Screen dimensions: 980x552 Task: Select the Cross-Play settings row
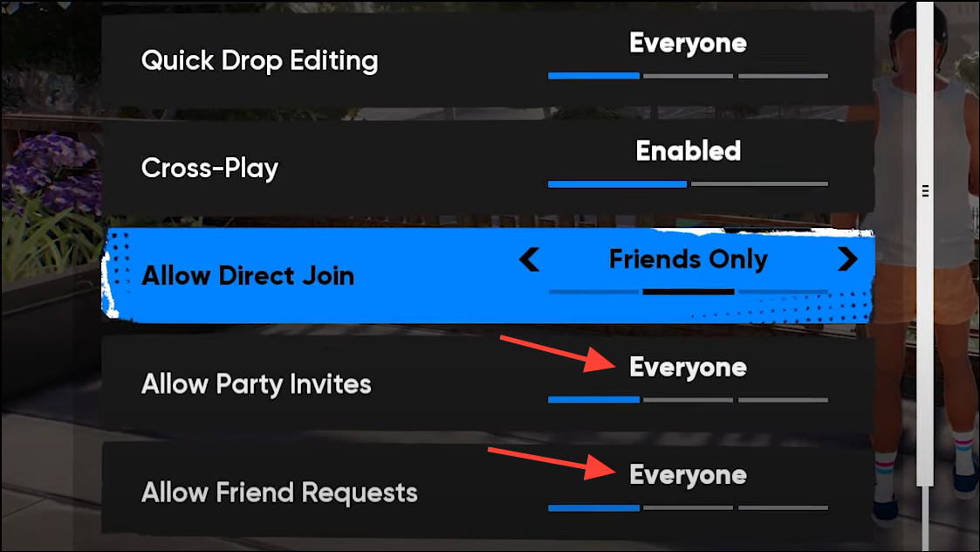click(x=488, y=168)
